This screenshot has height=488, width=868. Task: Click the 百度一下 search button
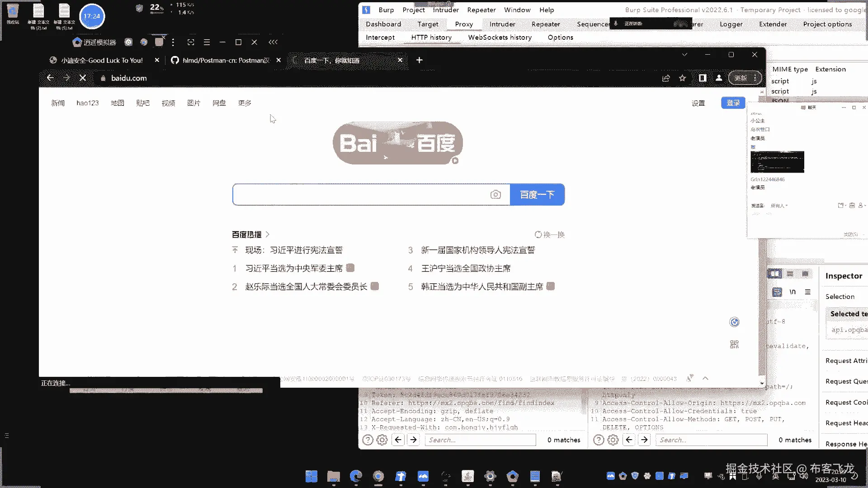pyautogui.click(x=537, y=195)
